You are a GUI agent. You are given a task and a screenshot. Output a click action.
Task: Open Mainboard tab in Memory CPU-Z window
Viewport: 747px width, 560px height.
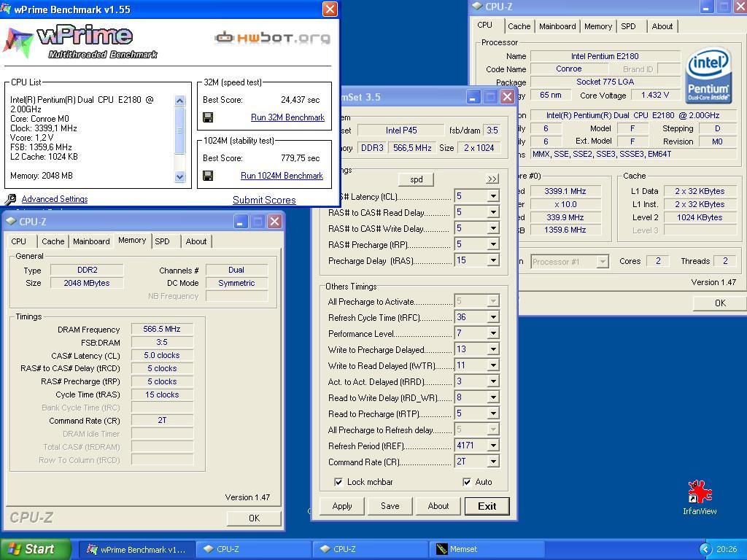(91, 241)
